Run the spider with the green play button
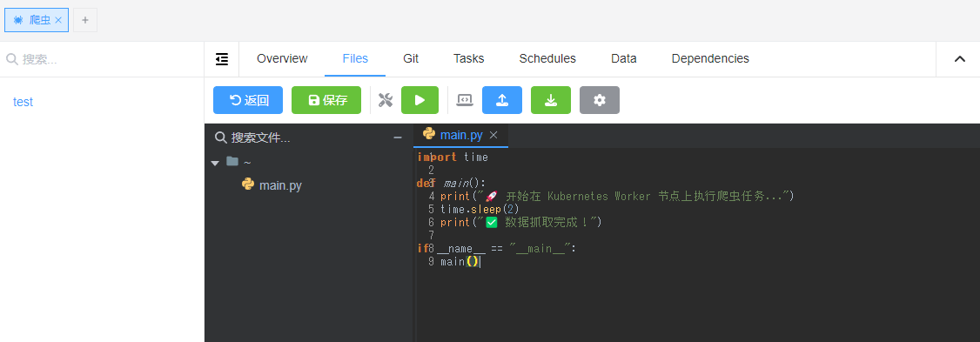Image resolution: width=980 pixels, height=342 pixels. tap(420, 100)
